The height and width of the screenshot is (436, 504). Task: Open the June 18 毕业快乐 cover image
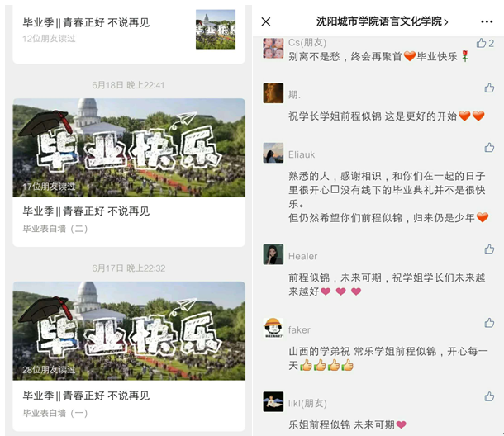129,148
